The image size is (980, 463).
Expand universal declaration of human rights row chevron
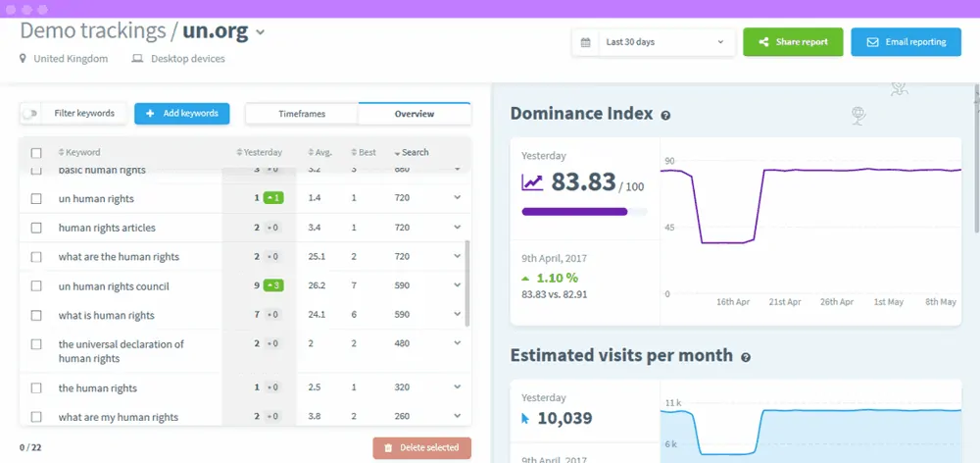[x=457, y=343]
